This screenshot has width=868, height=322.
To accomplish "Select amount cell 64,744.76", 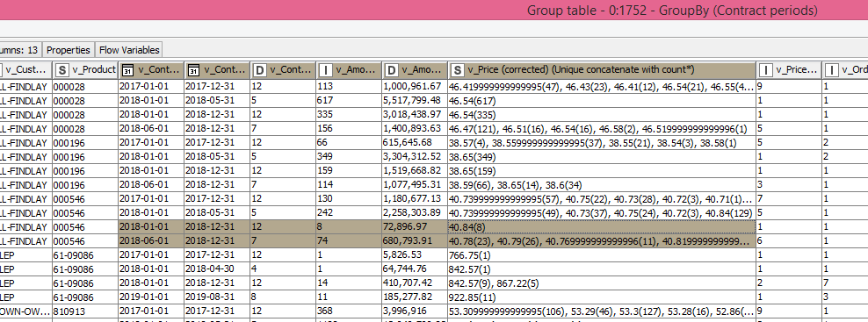I will click(x=415, y=269).
